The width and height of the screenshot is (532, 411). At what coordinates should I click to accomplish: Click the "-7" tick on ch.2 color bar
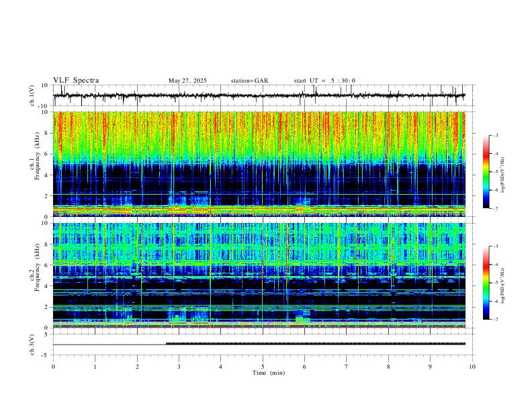(495, 320)
